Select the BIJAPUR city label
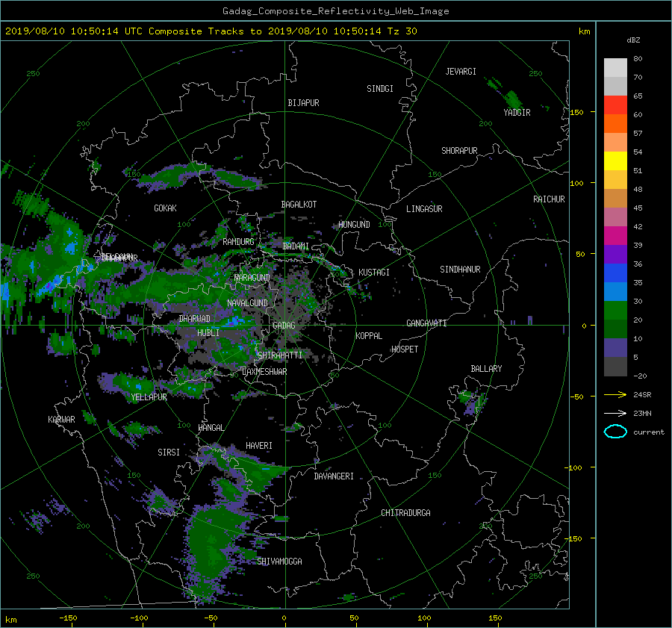Screen dimensions: 672x628 [303, 103]
